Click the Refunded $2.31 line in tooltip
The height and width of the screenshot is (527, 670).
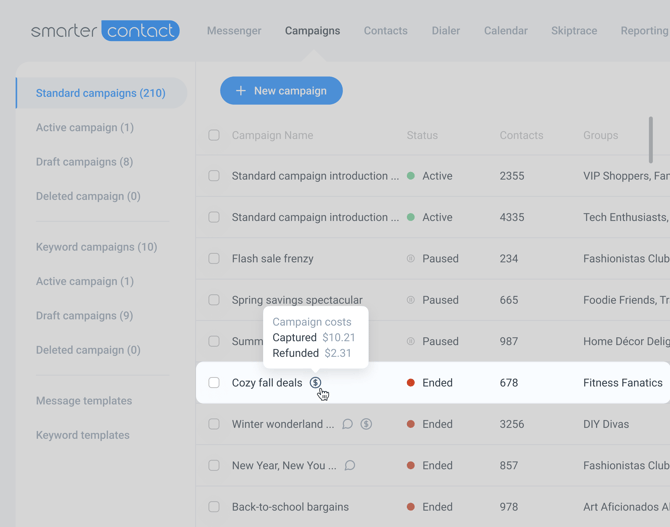pos(311,353)
